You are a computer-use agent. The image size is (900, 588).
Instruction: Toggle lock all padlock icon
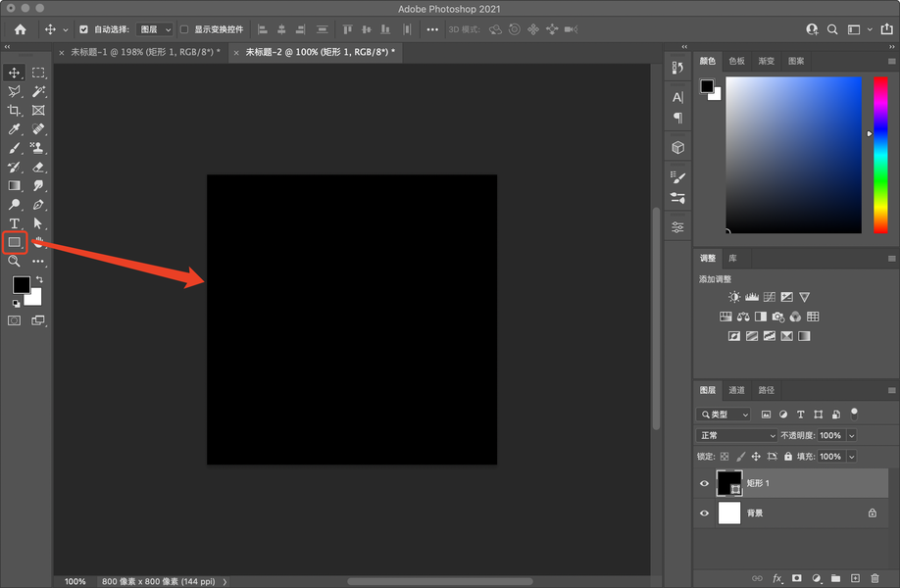(x=788, y=457)
